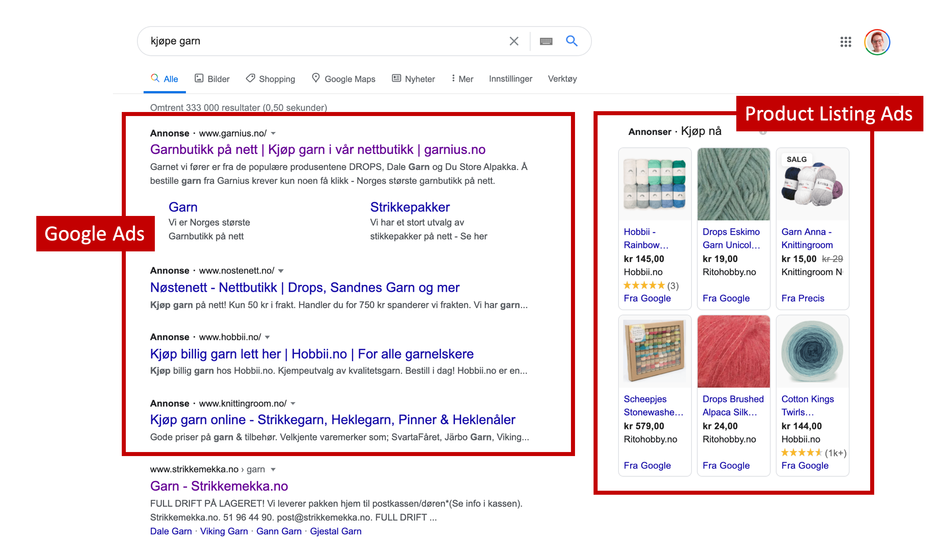Open the Google Maps tab
This screenshot has width=950, height=560.
(344, 79)
